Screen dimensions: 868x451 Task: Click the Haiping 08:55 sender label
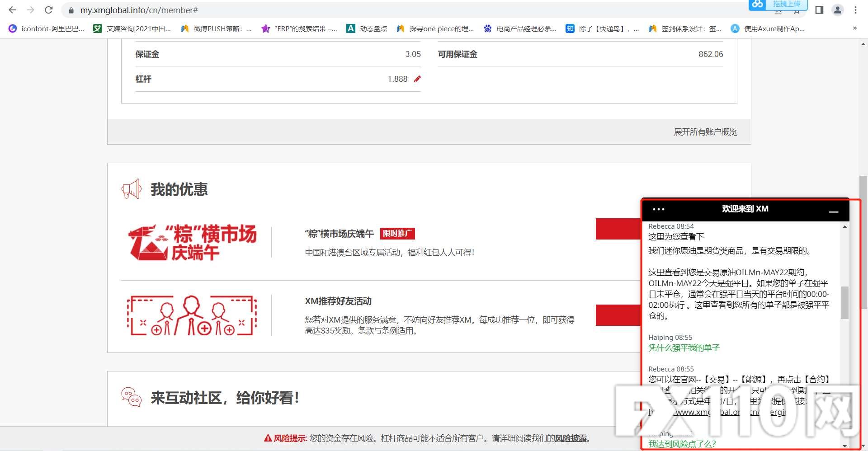(670, 338)
